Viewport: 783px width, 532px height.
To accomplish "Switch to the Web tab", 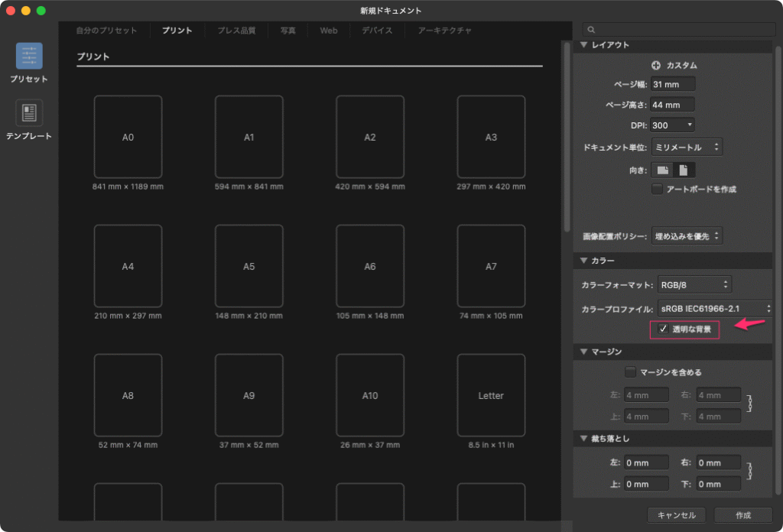I will [x=328, y=31].
